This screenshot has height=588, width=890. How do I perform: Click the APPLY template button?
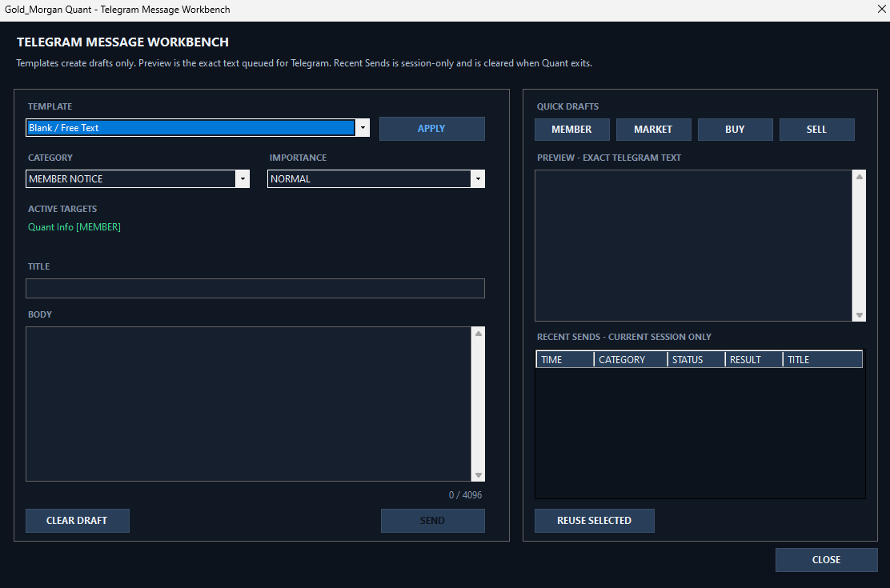click(x=432, y=129)
